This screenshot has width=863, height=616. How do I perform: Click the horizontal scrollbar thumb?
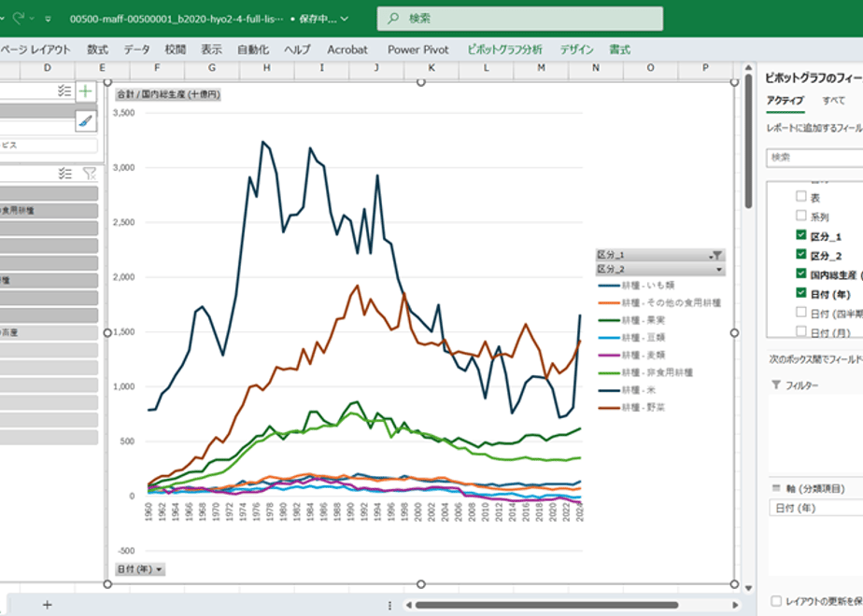tap(546, 605)
